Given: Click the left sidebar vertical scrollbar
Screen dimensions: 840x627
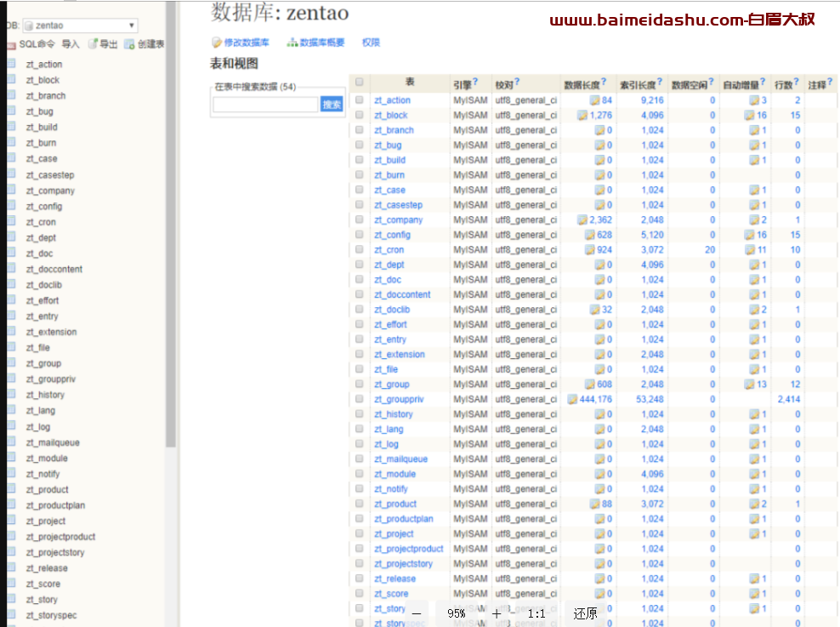Looking at the screenshot, I should point(171,255).
